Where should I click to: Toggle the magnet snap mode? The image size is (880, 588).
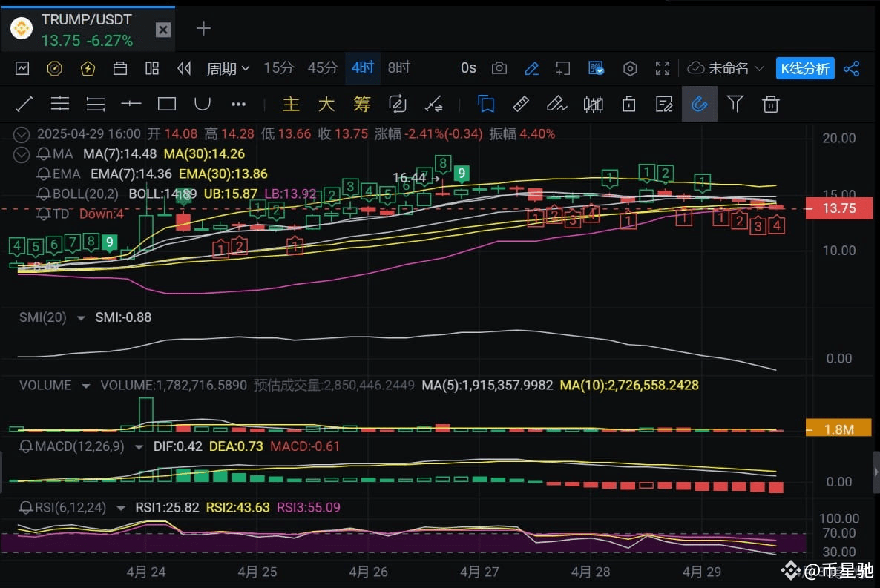coord(699,104)
